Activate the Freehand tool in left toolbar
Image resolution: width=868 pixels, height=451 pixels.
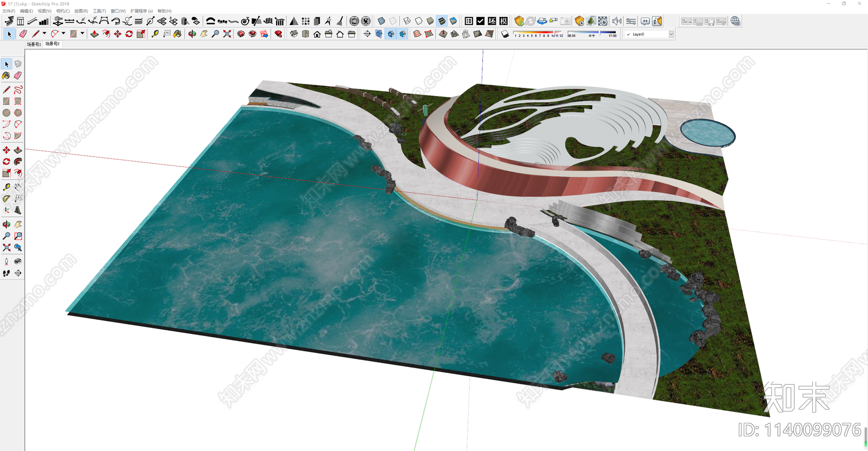tap(18, 89)
